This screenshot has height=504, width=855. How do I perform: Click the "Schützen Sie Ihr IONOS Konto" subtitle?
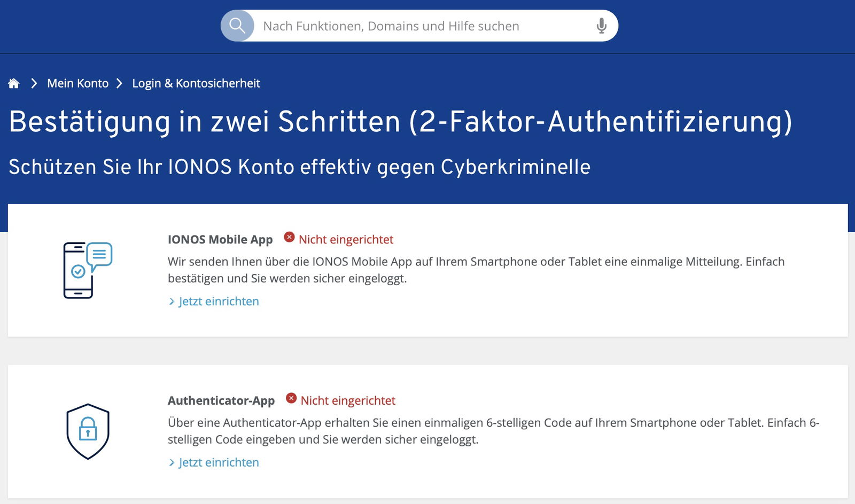[x=299, y=167]
